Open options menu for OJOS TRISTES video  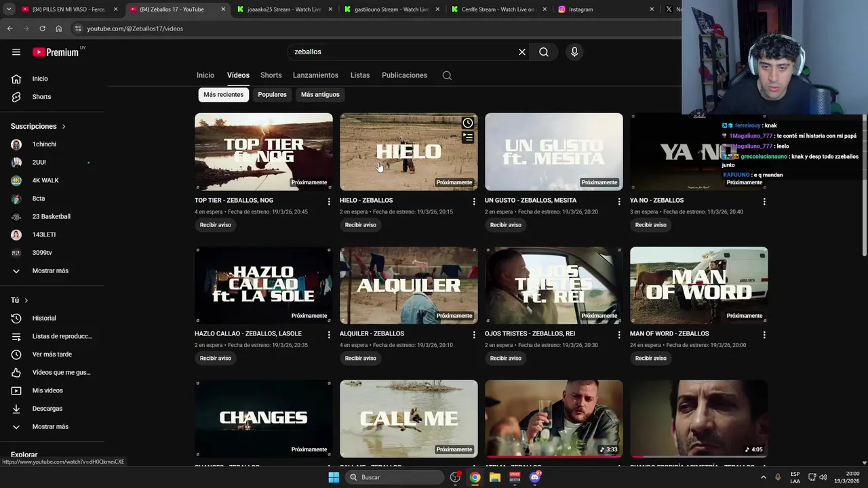[x=619, y=335]
